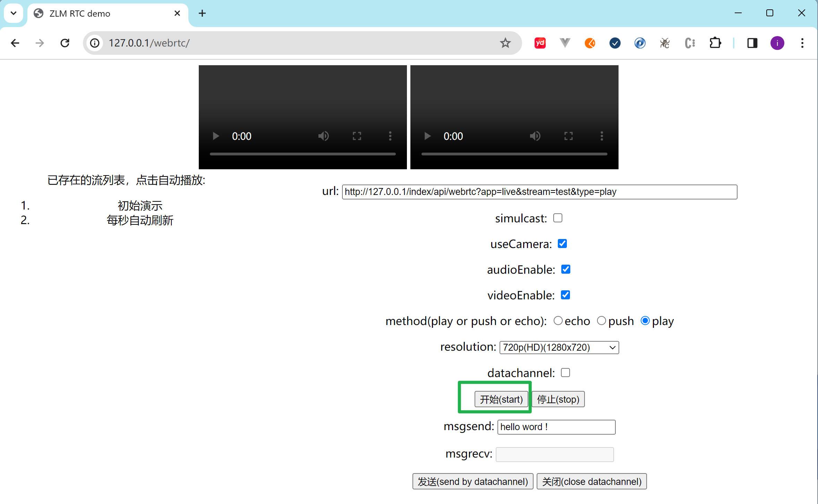Seek on the right video progress bar
This screenshot has width=818, height=504.
coord(514,154)
